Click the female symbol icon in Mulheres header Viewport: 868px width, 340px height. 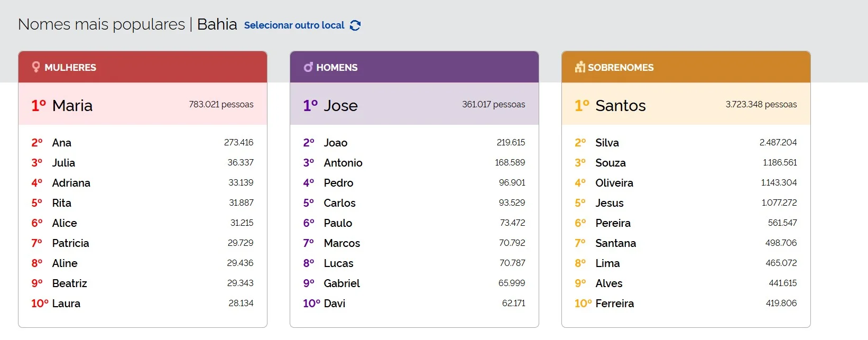coord(36,67)
